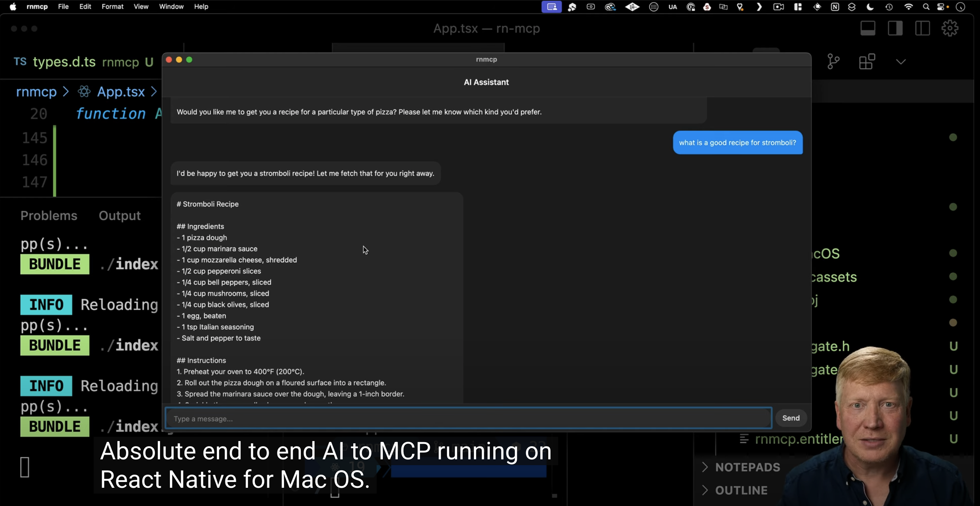980x506 pixels.
Task: Open the Time Machine menu bar icon
Action: 889,7
